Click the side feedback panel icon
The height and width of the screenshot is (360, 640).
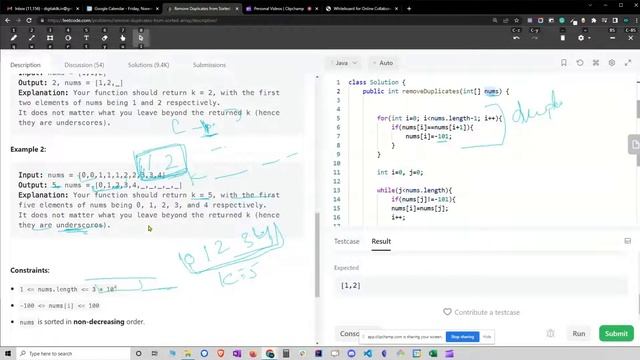click(634, 144)
